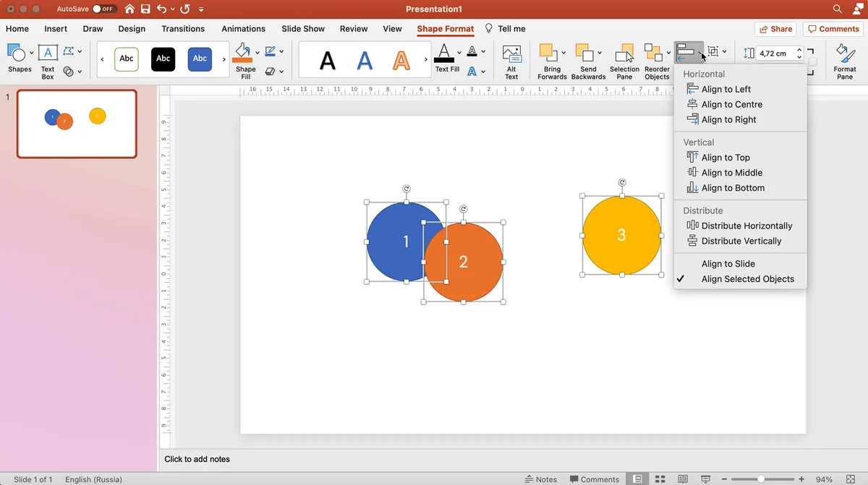Expand the WordArt styles gallery arrow

(425, 59)
